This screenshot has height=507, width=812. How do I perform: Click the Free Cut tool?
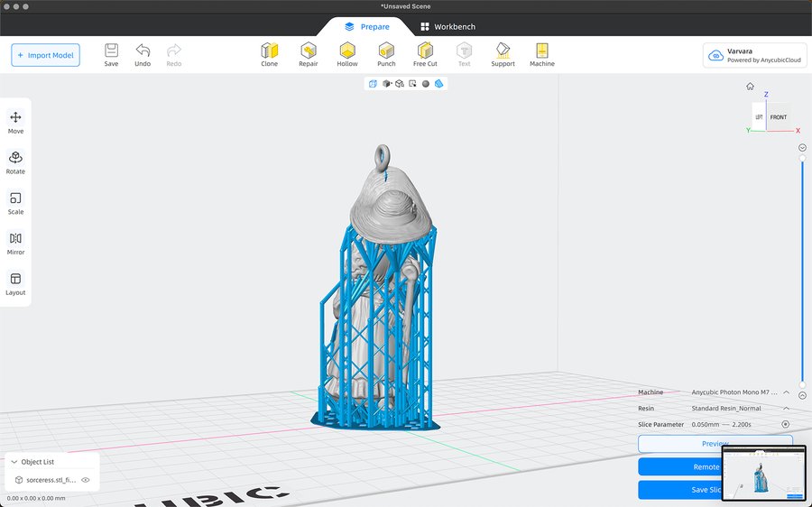[425, 54]
